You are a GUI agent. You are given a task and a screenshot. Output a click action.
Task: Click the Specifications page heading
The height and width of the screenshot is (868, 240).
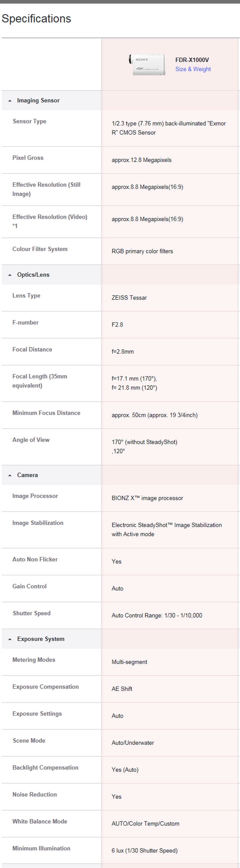[36, 19]
